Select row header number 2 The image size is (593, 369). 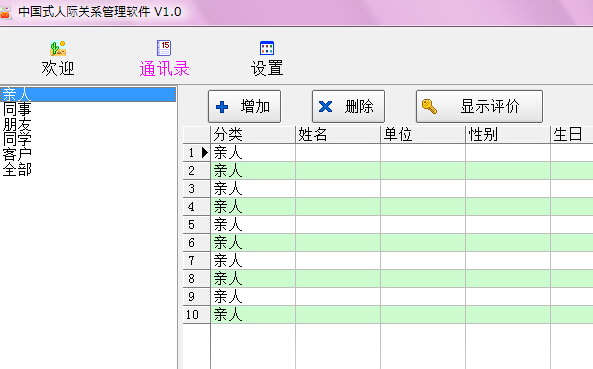pos(197,171)
